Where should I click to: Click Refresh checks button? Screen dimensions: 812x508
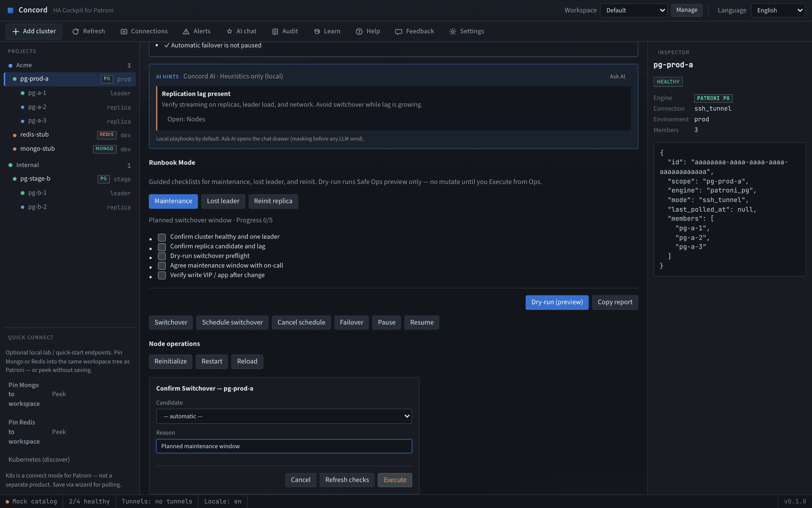click(x=347, y=480)
